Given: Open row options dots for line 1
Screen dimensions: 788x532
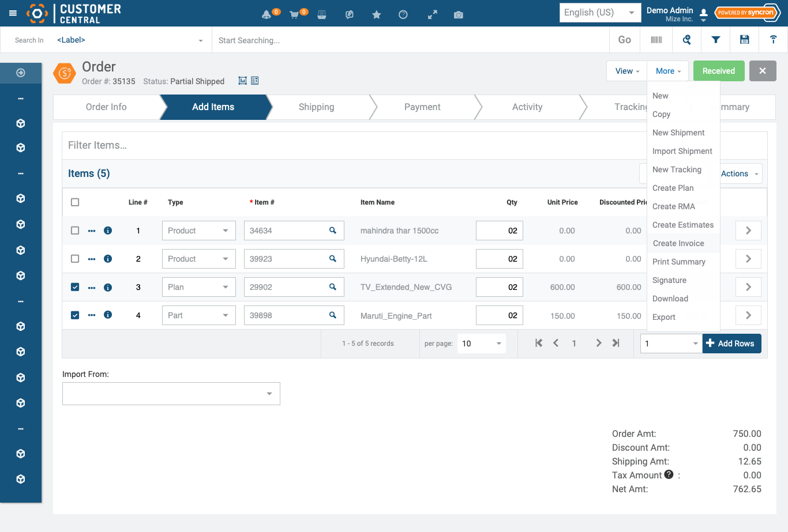Looking at the screenshot, I should (92, 231).
